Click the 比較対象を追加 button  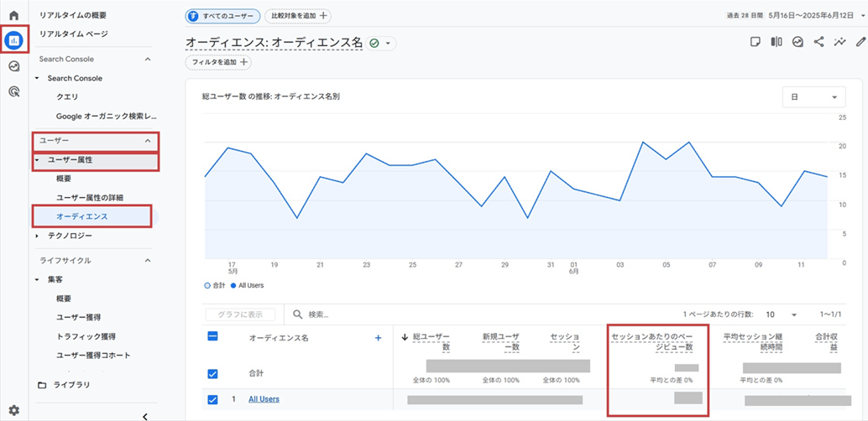click(x=298, y=16)
